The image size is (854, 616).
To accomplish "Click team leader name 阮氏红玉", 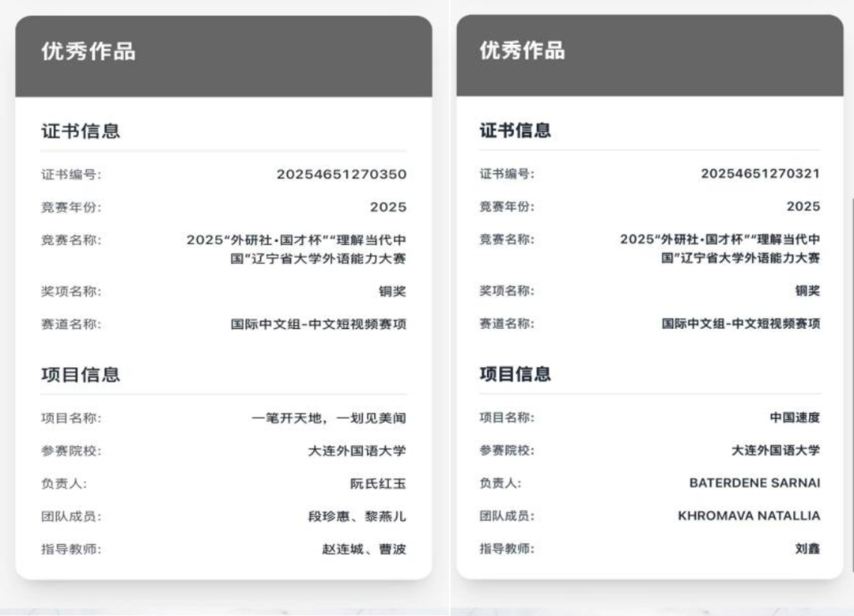I will pos(378,484).
